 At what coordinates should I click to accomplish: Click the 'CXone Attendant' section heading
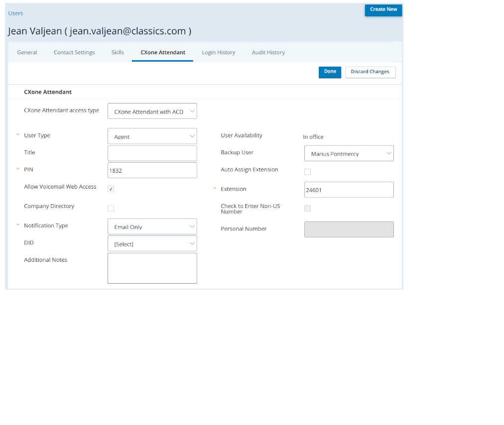click(x=48, y=92)
